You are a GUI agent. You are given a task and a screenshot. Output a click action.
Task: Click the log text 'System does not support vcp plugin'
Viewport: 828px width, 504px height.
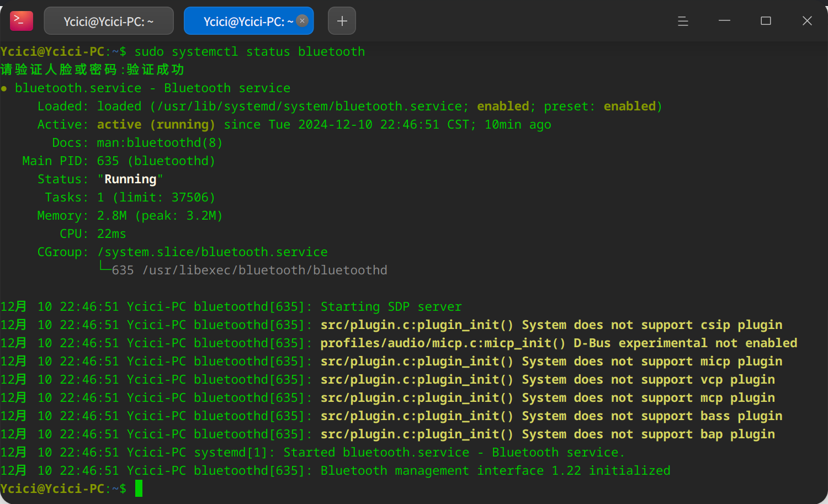coord(648,380)
